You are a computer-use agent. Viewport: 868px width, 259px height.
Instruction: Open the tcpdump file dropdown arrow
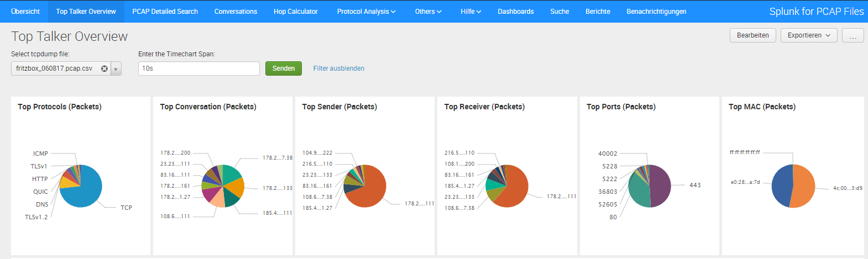click(116, 69)
